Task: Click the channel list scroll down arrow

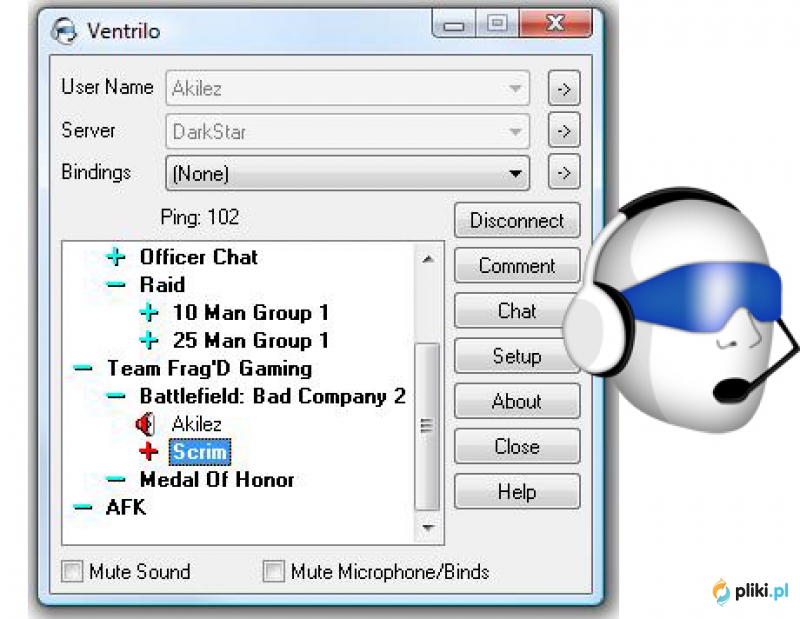Action: (x=428, y=527)
